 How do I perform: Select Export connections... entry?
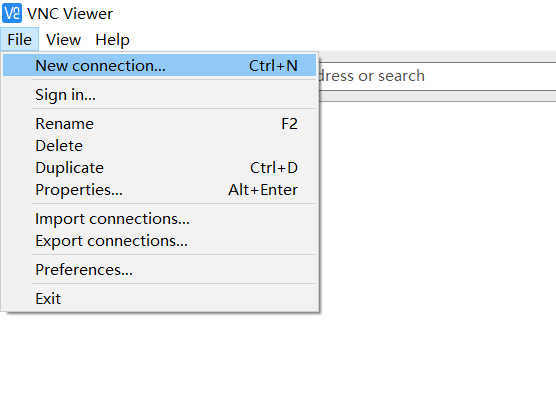point(160,241)
